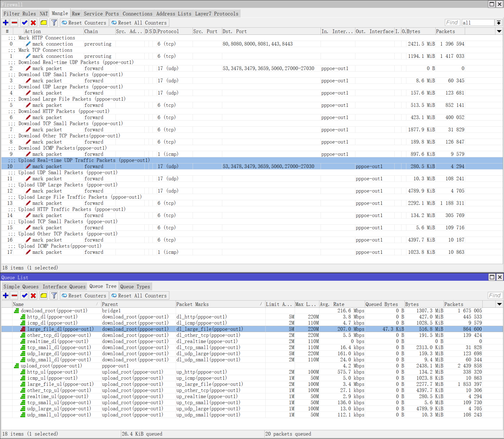Image resolution: width=504 pixels, height=439 pixels.
Task: Click the red X Disable icon in the Queue List toolbar
Action: [33, 296]
